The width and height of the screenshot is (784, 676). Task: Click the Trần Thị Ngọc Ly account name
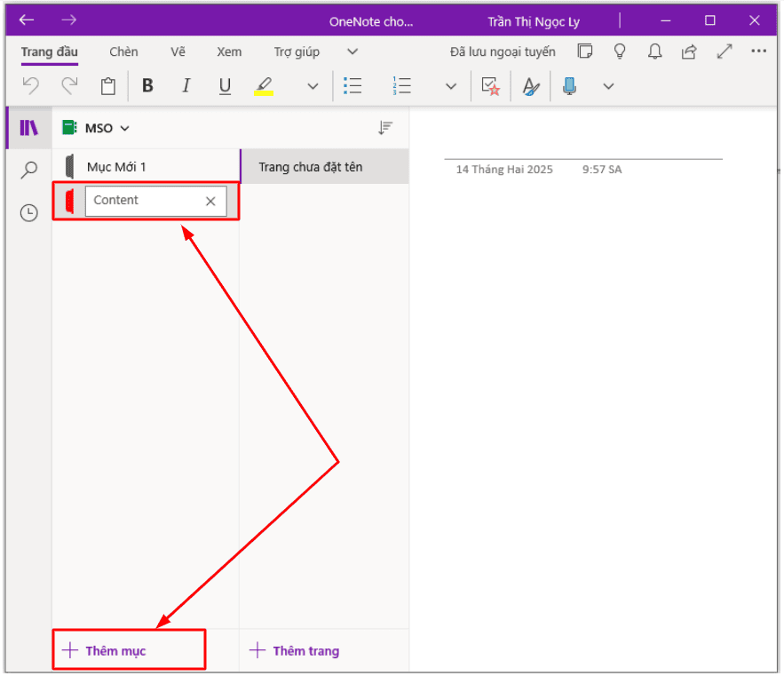(534, 21)
